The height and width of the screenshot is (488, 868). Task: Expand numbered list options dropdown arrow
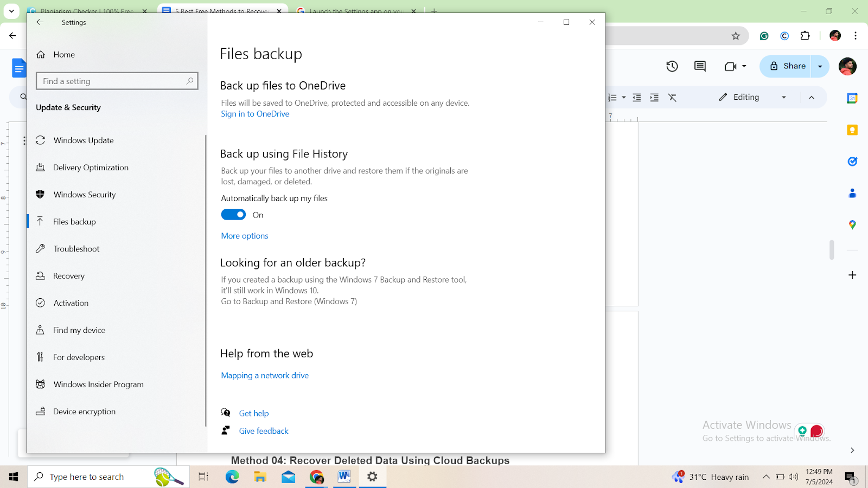point(624,98)
